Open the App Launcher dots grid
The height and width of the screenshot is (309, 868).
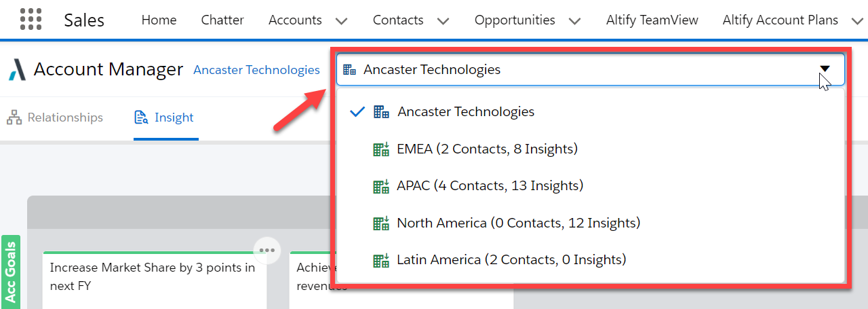click(x=31, y=20)
